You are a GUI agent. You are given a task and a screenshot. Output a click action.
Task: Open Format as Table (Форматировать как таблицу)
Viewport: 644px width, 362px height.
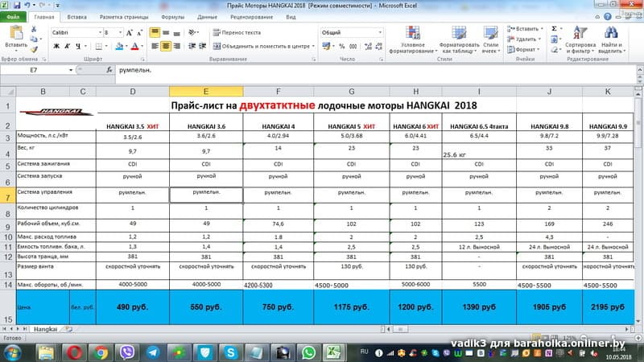(459, 39)
